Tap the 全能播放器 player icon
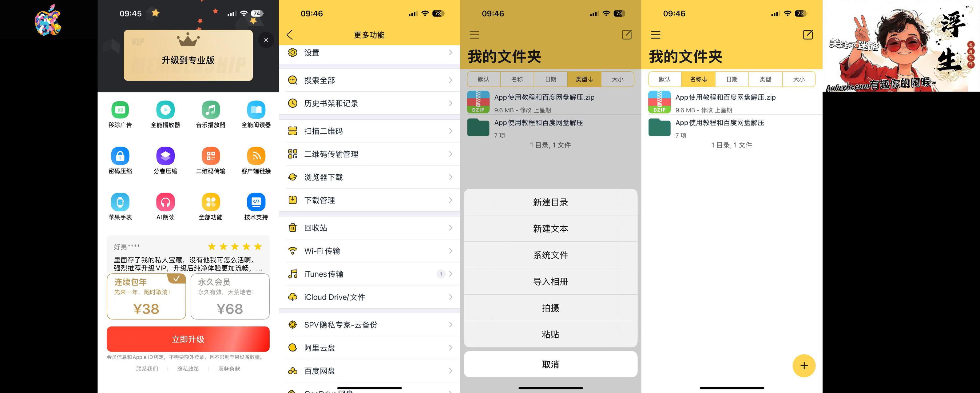The height and width of the screenshot is (393, 980). 165,110
